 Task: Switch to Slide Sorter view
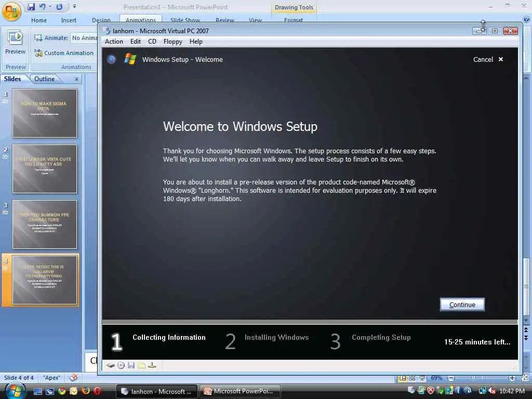(x=412, y=378)
